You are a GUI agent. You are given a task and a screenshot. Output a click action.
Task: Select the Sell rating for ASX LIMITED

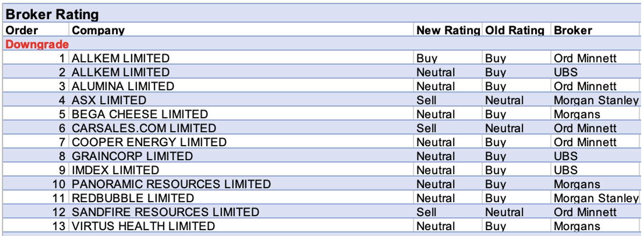coord(426,100)
